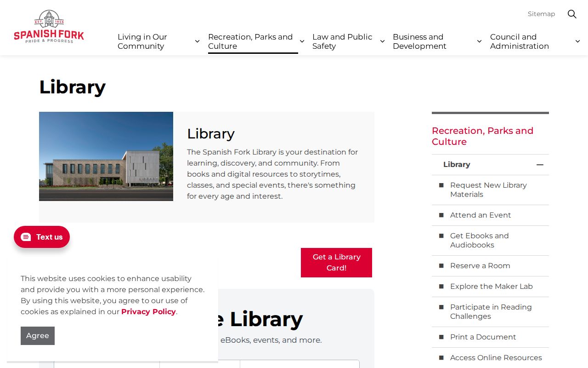588x368 pixels.
Task: Expand the Council and Administration chevron
Action: (577, 41)
